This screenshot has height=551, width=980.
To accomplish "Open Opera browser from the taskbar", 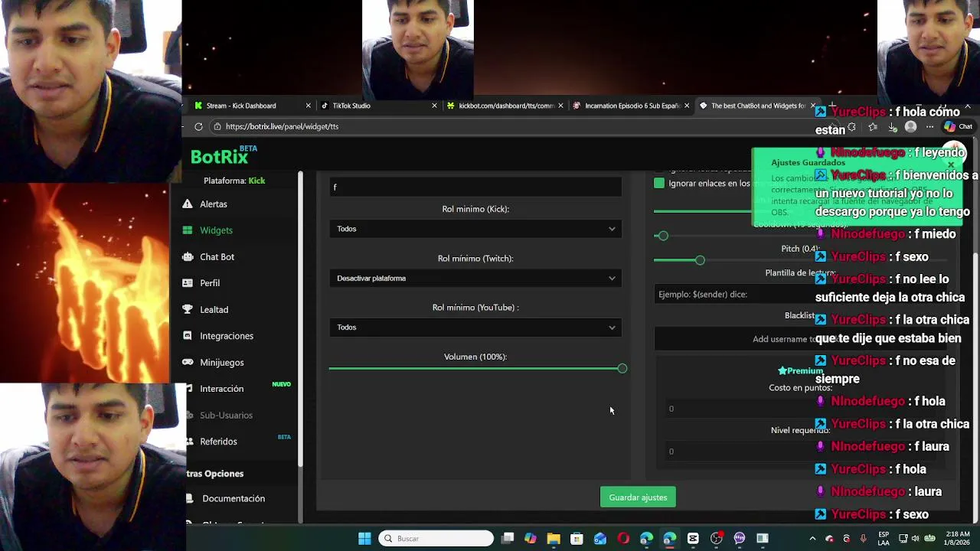I will click(623, 539).
